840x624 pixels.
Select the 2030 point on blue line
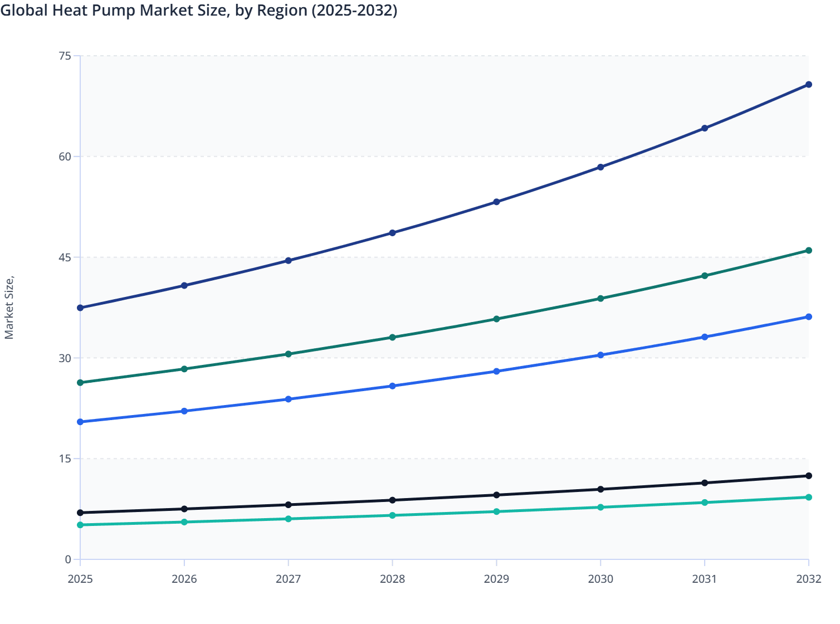[600, 354]
